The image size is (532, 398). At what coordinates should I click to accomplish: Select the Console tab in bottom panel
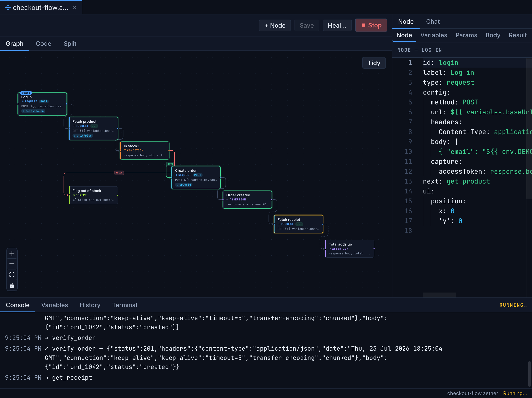pyautogui.click(x=17, y=305)
